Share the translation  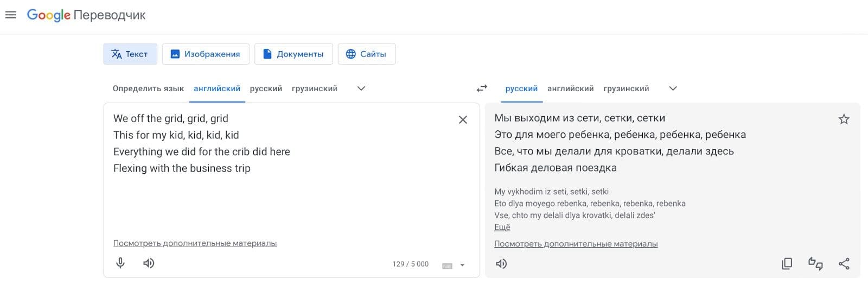tap(844, 264)
